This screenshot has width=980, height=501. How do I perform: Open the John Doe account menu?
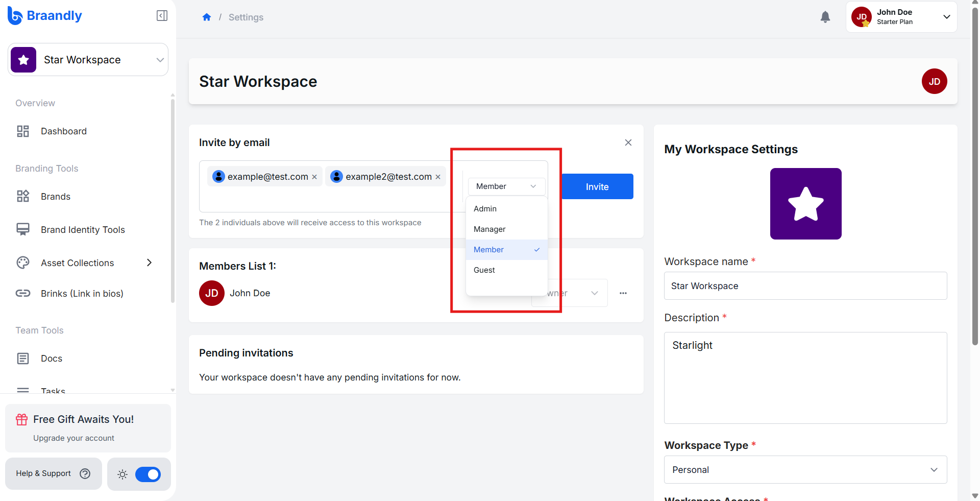901,17
